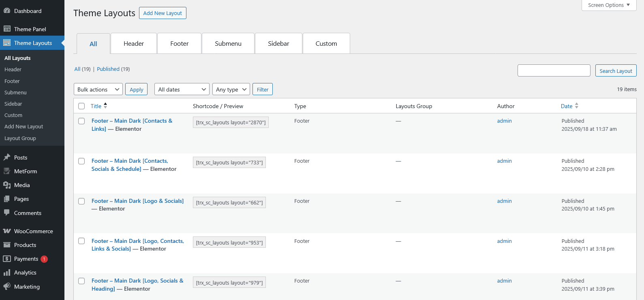The image size is (644, 300).
Task: Click the Media library icon
Action: click(x=7, y=185)
